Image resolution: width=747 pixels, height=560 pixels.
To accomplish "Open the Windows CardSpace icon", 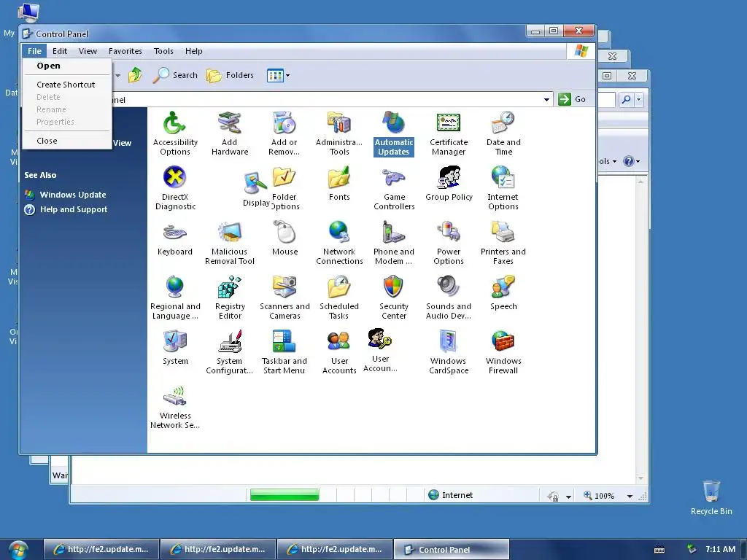I will pos(449,352).
